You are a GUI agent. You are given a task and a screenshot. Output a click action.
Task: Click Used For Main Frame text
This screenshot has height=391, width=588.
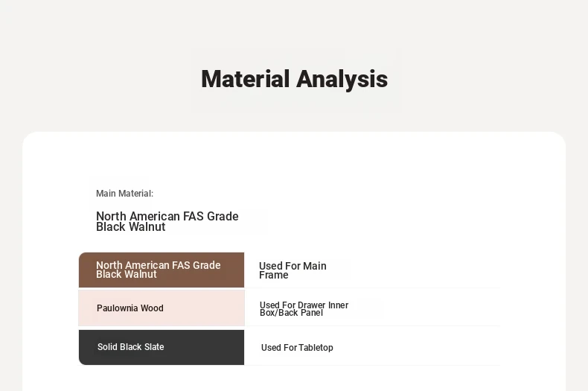[293, 270]
